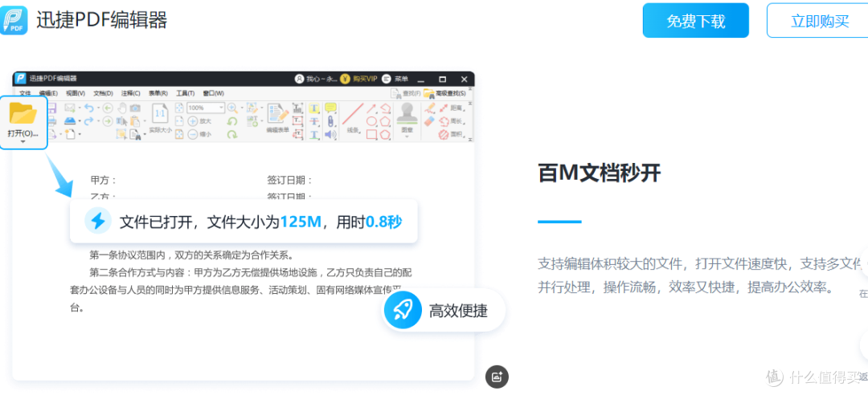Viewport: 868px width, 395px height.
Task: Expand the arrow under 打开(O)...
Action: click(23, 141)
